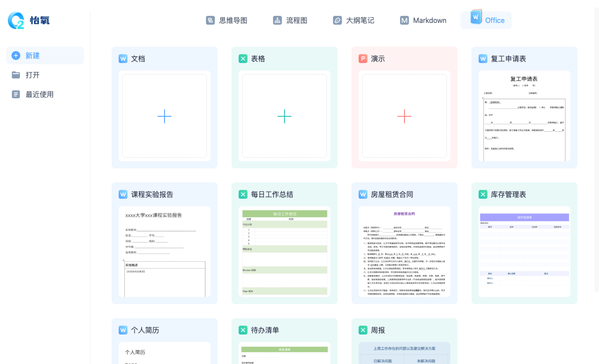The height and width of the screenshot is (364, 599).
Task: Click the Office W icon in the top bar
Action: tap(476, 17)
